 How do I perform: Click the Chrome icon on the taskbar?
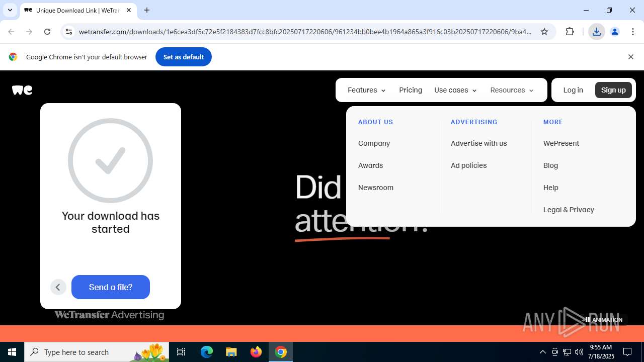pos(281,352)
